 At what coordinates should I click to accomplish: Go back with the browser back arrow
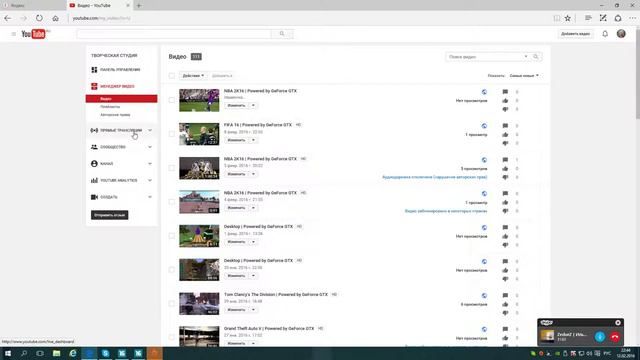8,18
